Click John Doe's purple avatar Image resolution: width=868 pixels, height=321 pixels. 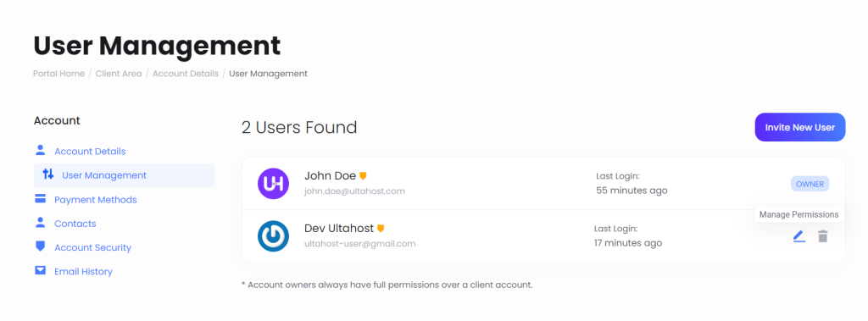(274, 184)
